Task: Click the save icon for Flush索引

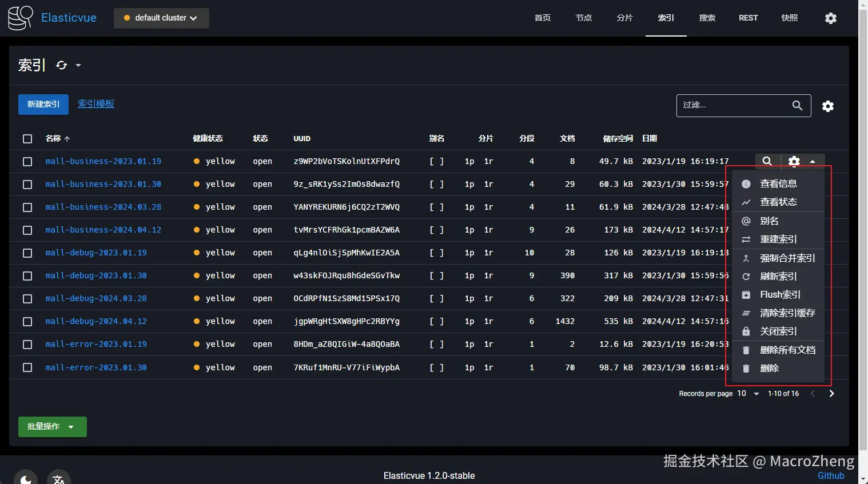Action: 746,295
